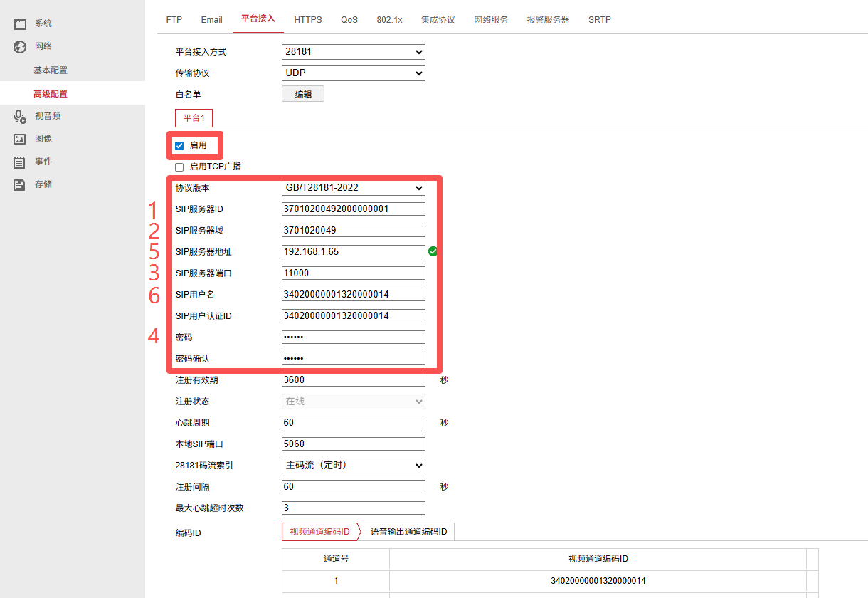
Task: Click the Image picture icon in sidebar
Action: coord(20,139)
